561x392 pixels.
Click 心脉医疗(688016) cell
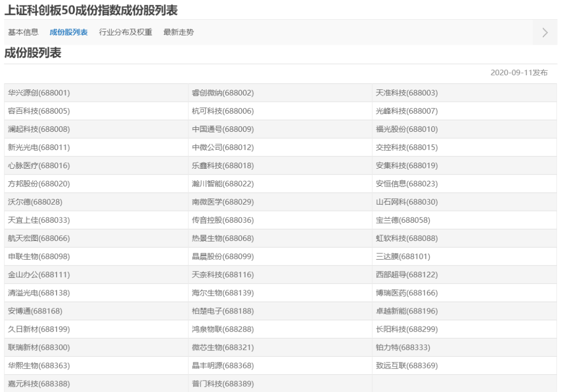point(39,166)
